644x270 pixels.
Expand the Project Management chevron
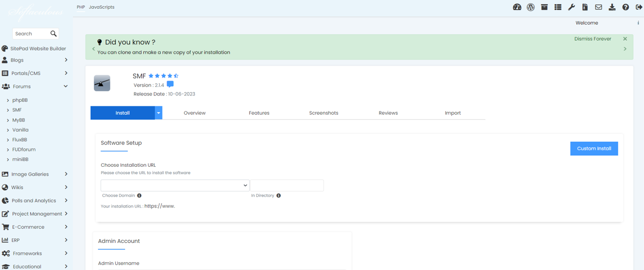pyautogui.click(x=66, y=214)
